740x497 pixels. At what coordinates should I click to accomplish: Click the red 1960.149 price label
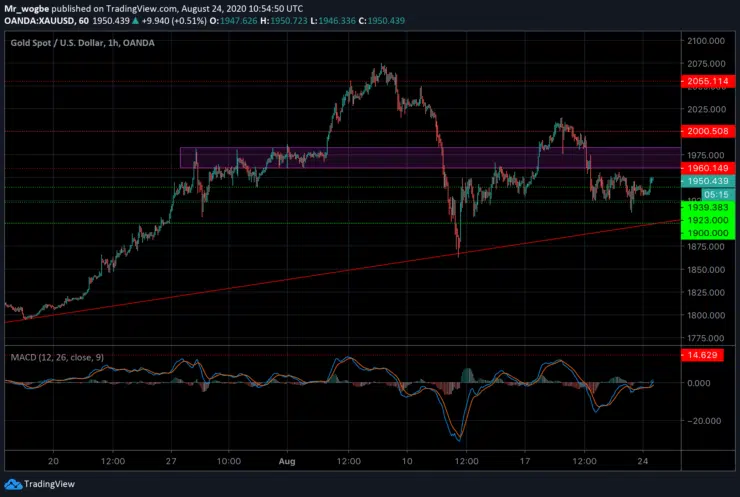pos(707,168)
